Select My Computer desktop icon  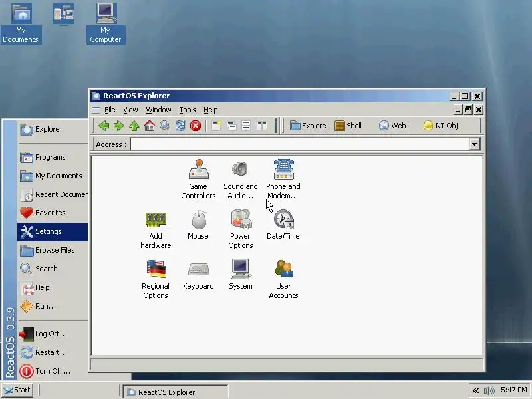coord(106,23)
